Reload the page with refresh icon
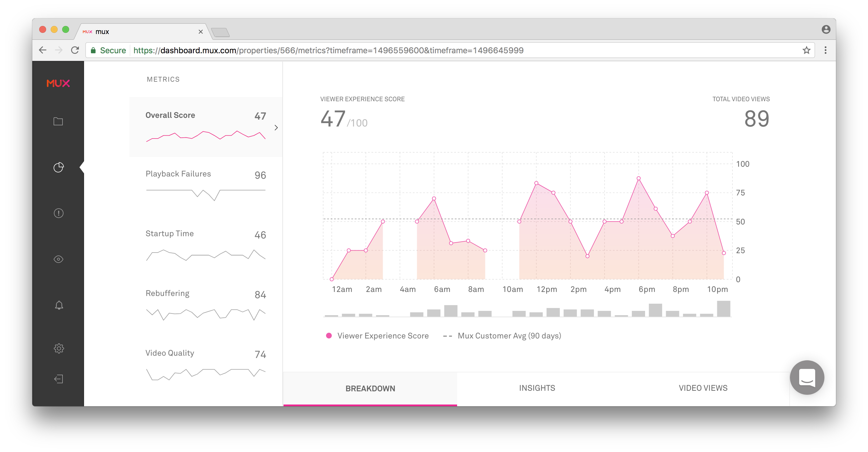868x452 pixels. click(75, 50)
